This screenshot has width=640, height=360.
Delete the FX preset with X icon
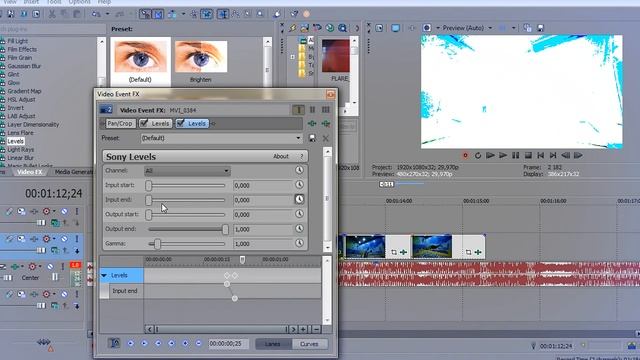pyautogui.click(x=325, y=138)
